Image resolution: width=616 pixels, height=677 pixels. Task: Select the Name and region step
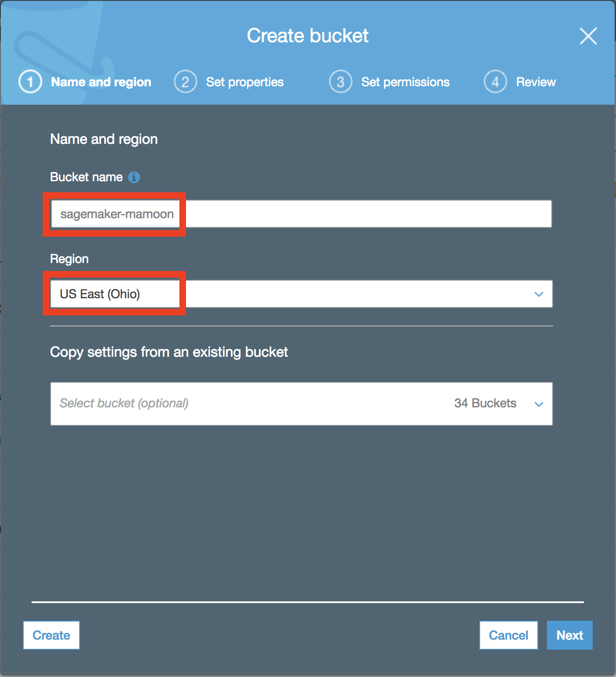[x=101, y=82]
